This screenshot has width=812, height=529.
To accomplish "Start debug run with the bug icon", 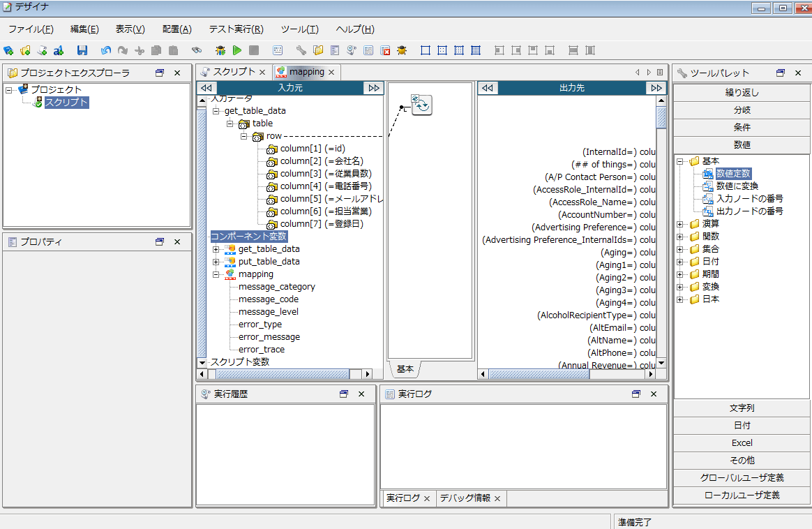I will click(x=220, y=50).
